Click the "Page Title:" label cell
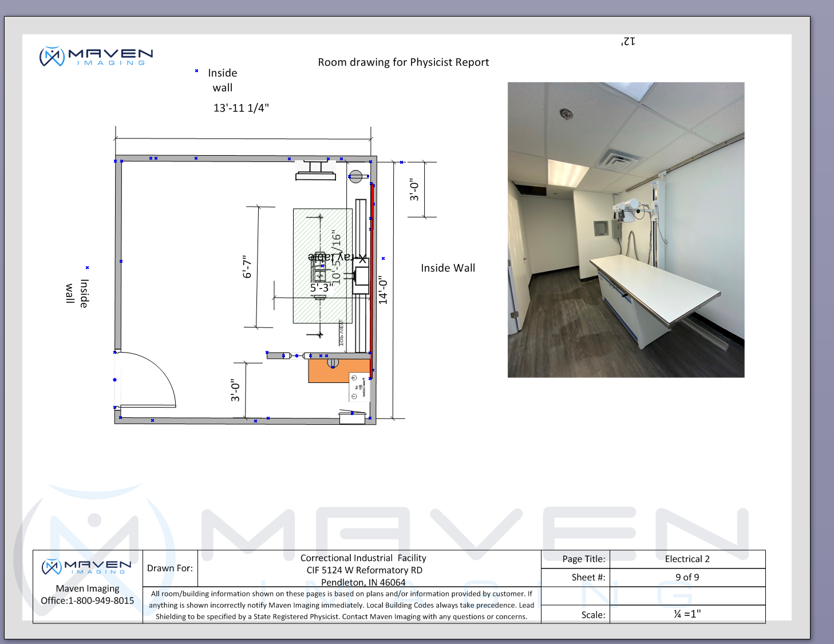 tap(575, 559)
